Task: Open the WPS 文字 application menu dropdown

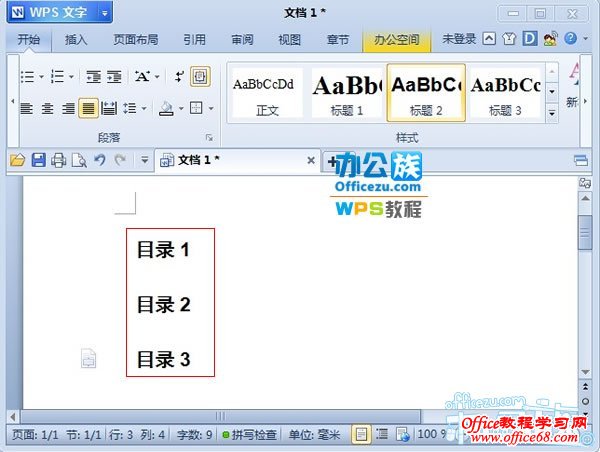Action: [x=104, y=13]
